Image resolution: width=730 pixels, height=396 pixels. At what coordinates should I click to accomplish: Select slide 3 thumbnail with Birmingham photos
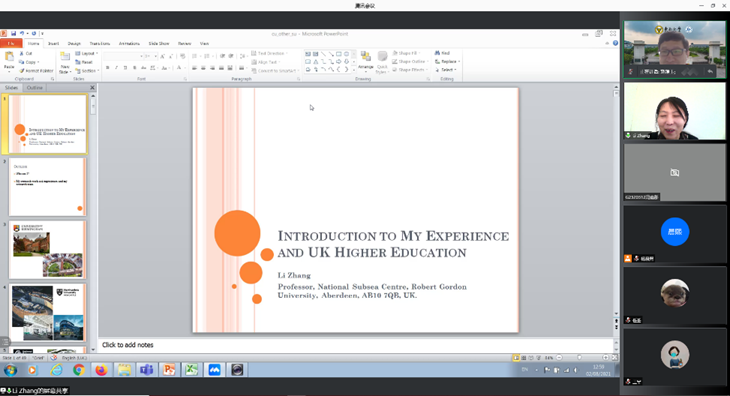pos(47,250)
